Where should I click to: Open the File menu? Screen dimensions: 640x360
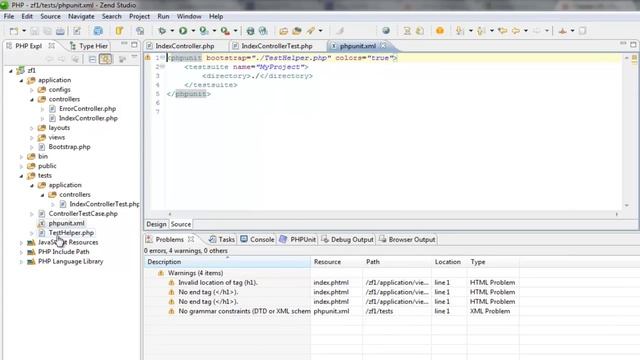(9, 16)
